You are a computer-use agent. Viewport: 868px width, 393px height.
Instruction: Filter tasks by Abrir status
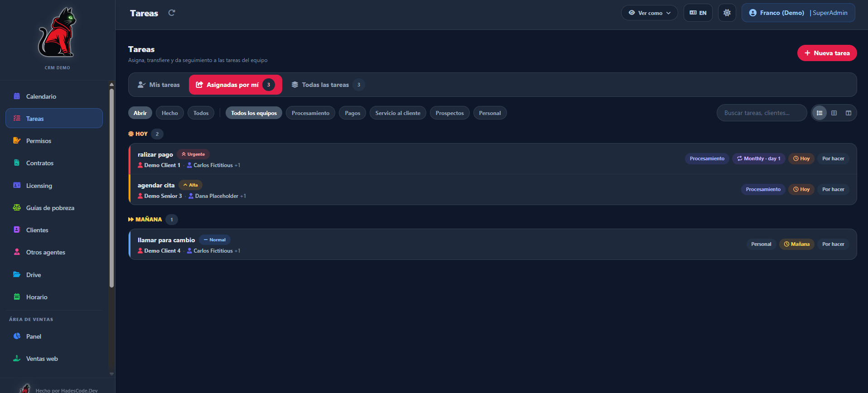click(140, 113)
